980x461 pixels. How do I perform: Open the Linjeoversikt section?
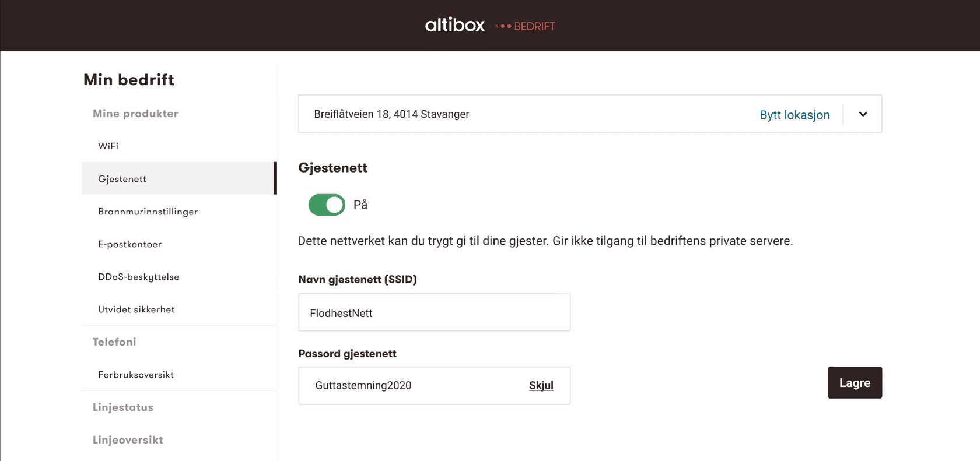coord(128,440)
